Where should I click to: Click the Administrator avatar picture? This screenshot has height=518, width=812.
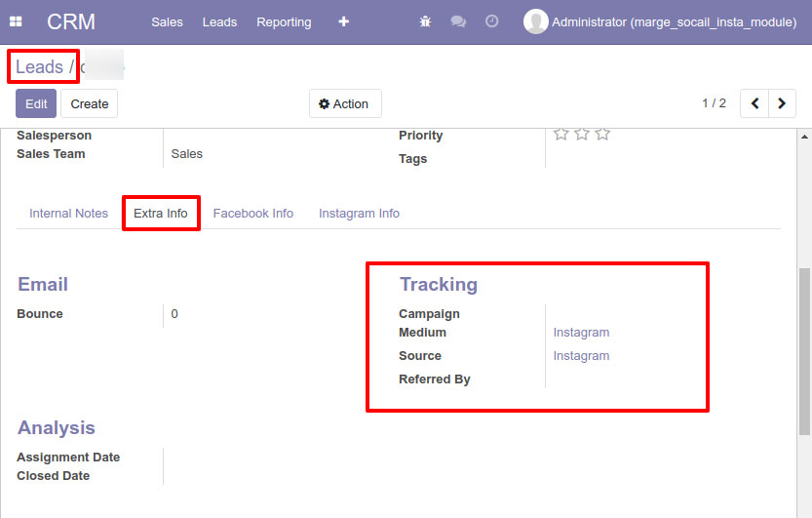click(535, 21)
